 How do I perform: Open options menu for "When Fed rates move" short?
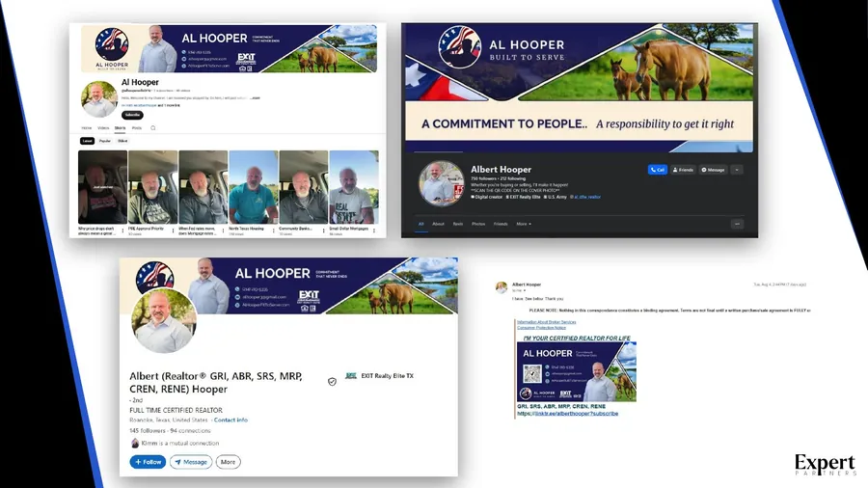[x=224, y=230]
